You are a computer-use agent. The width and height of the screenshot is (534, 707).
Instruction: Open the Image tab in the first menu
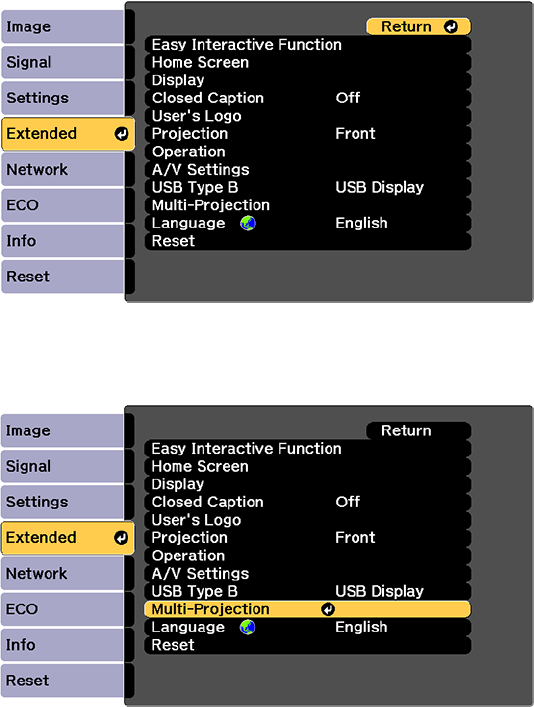coord(62,27)
